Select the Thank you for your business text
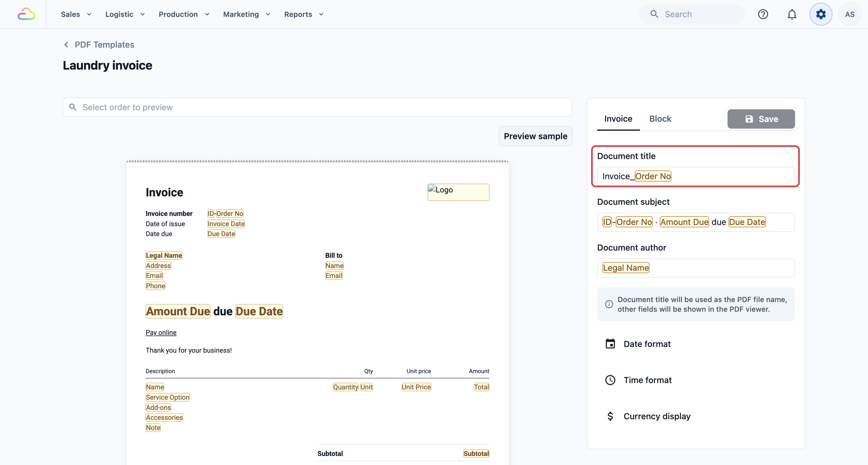The width and height of the screenshot is (868, 465). 189,350
